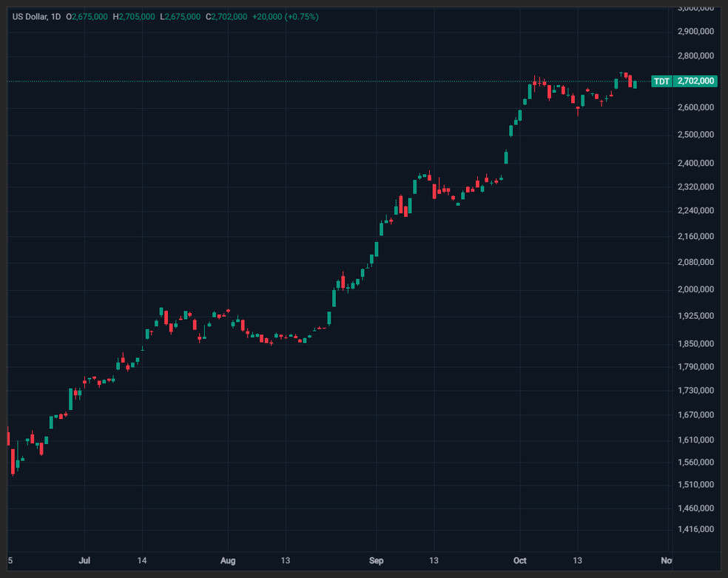Viewport: 728px width, 578px height.
Task: Select the 1,850,000 price level label
Action: (695, 343)
